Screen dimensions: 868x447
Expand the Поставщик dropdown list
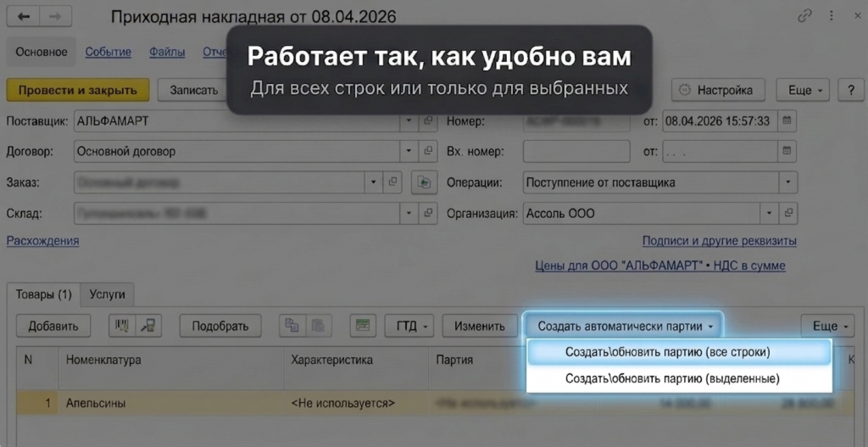click(409, 120)
